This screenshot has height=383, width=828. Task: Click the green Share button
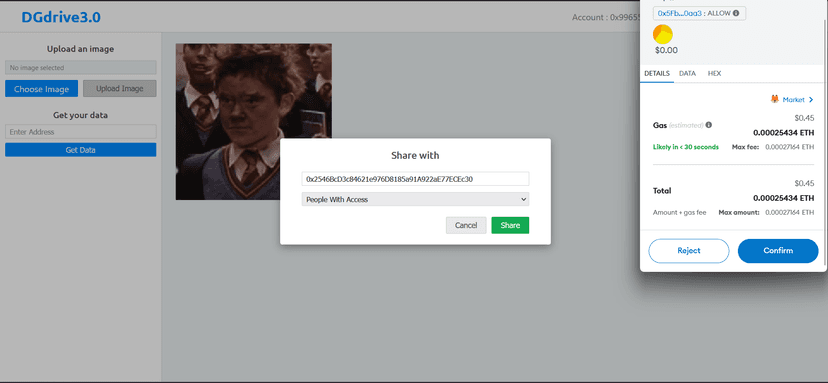point(510,225)
